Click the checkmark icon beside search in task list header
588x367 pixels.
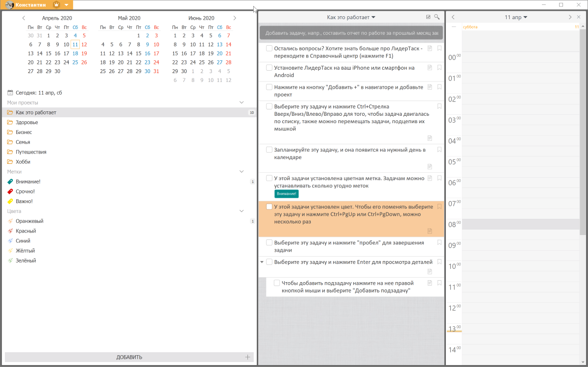[x=429, y=17]
